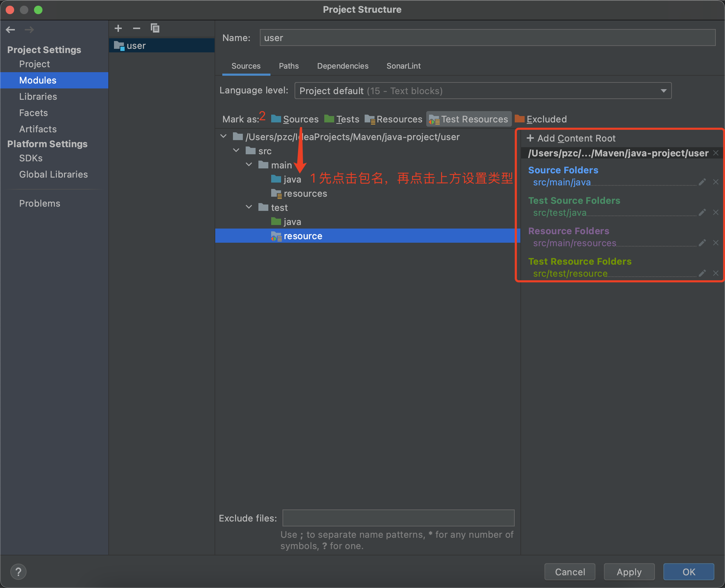Mark folder as Test Resources
Screen dimensions: 725x588
click(469, 119)
